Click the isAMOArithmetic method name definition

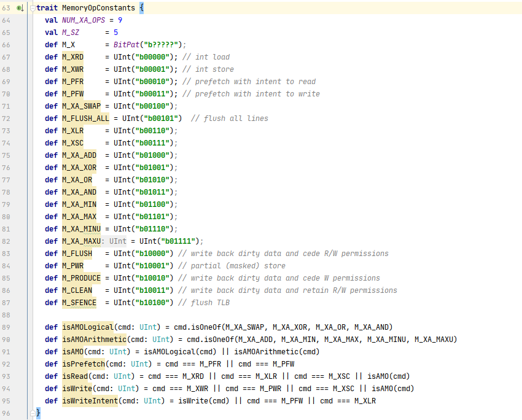(x=94, y=340)
